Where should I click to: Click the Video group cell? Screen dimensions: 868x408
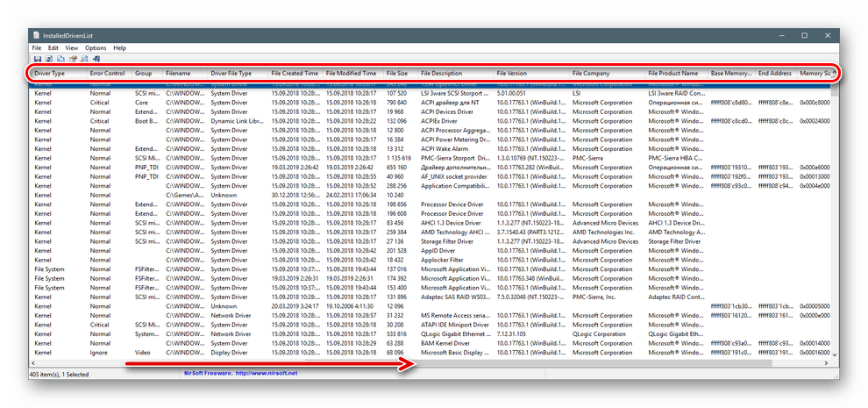tap(142, 353)
